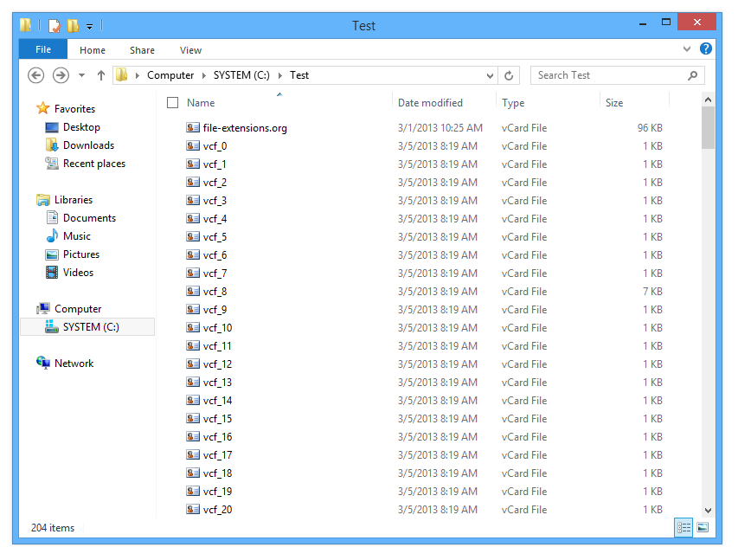Screen dimensions: 738x560
Task: Open the breadcrumb arrow after SYSTEM (C:)
Action: [279, 75]
